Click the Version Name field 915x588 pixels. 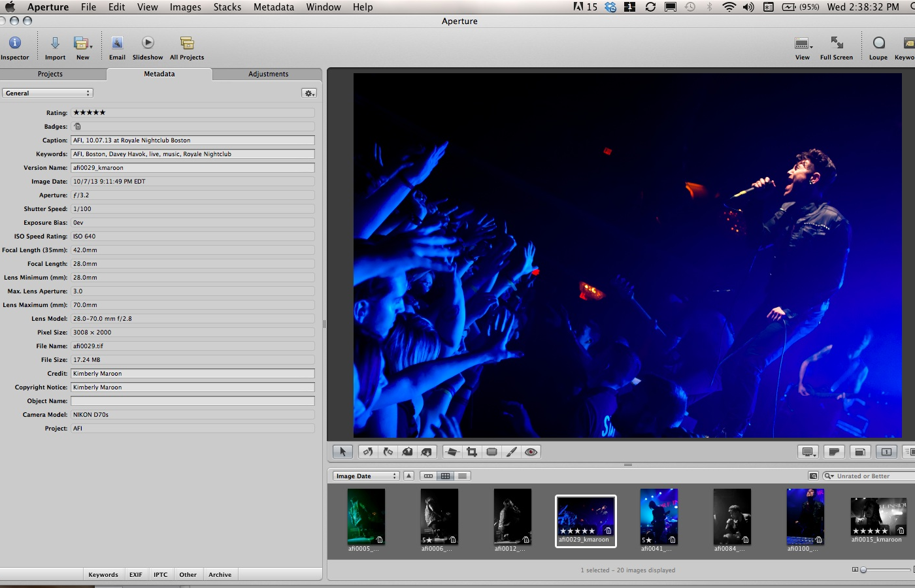(193, 167)
